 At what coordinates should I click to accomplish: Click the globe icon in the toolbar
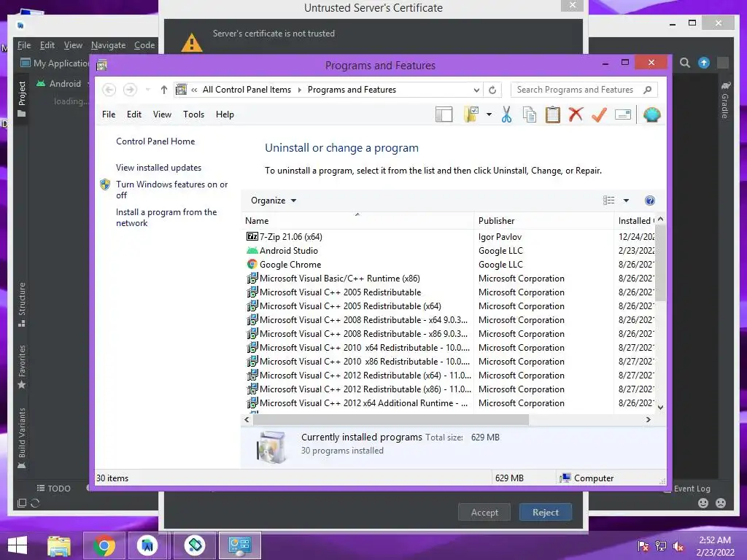coord(651,114)
